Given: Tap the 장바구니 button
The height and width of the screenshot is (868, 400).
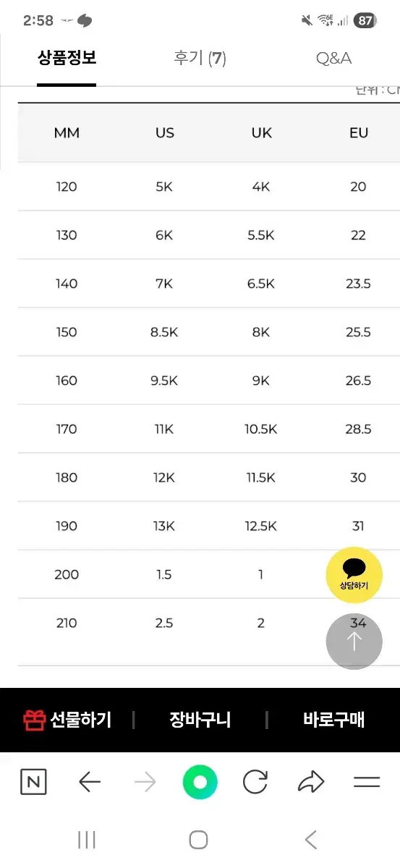Looking at the screenshot, I should pos(200,720).
